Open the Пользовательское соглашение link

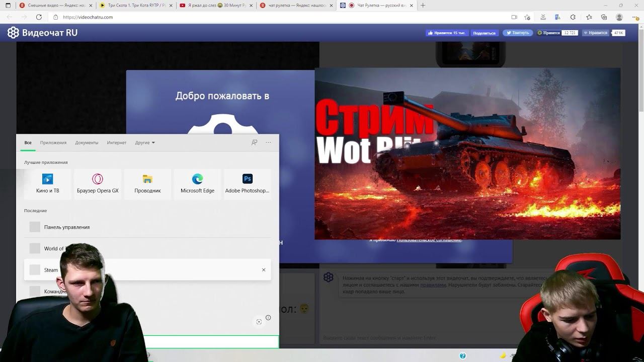click(x=429, y=240)
